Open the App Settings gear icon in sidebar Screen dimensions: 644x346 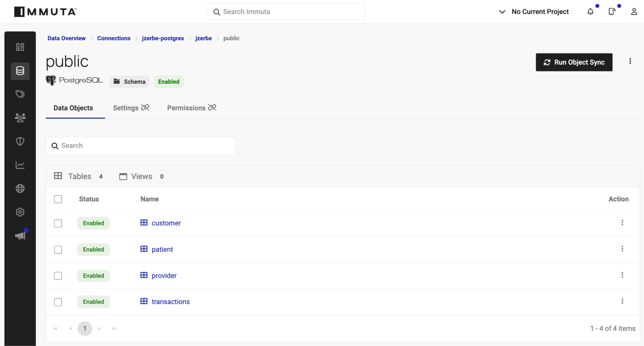coord(20,212)
